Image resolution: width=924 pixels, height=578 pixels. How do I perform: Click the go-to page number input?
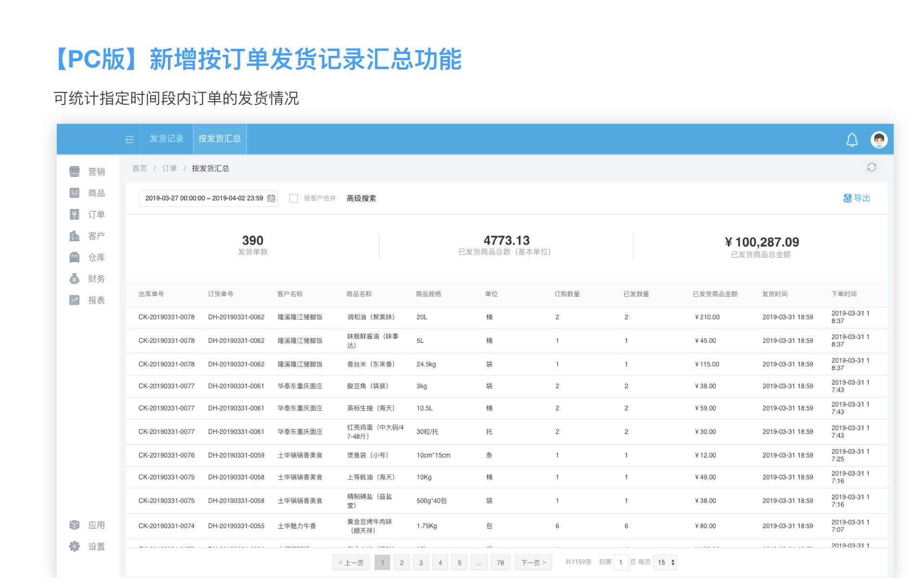point(621,562)
